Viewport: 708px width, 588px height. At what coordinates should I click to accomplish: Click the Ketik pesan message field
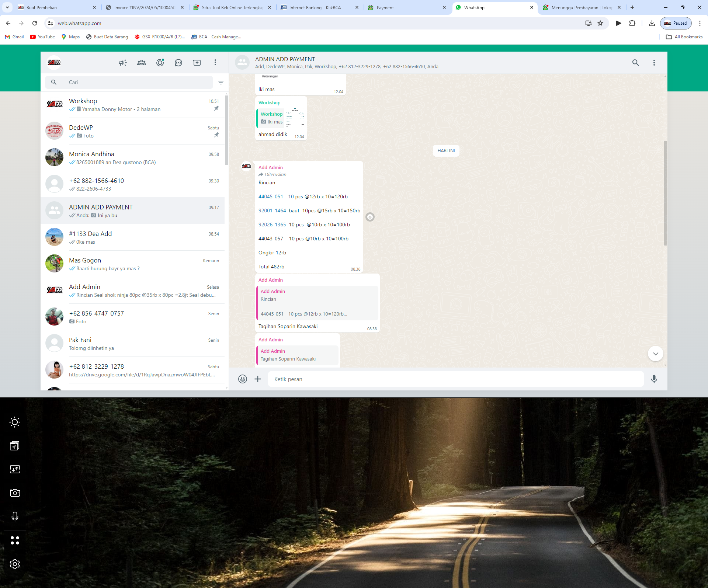click(x=455, y=379)
